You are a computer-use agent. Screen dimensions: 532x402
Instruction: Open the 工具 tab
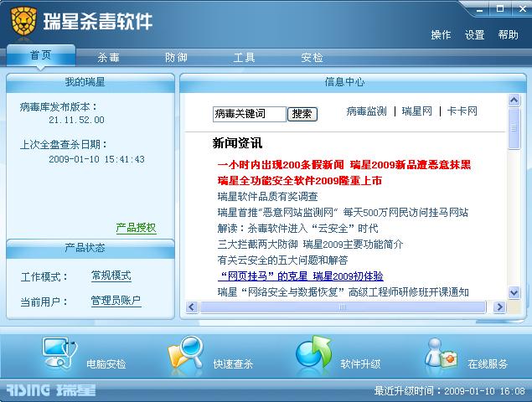pos(244,57)
